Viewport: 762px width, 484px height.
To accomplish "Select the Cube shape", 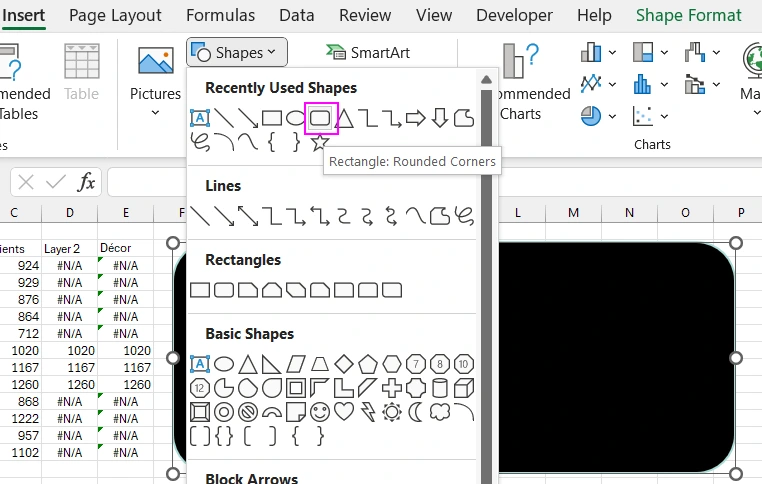I will click(x=464, y=388).
